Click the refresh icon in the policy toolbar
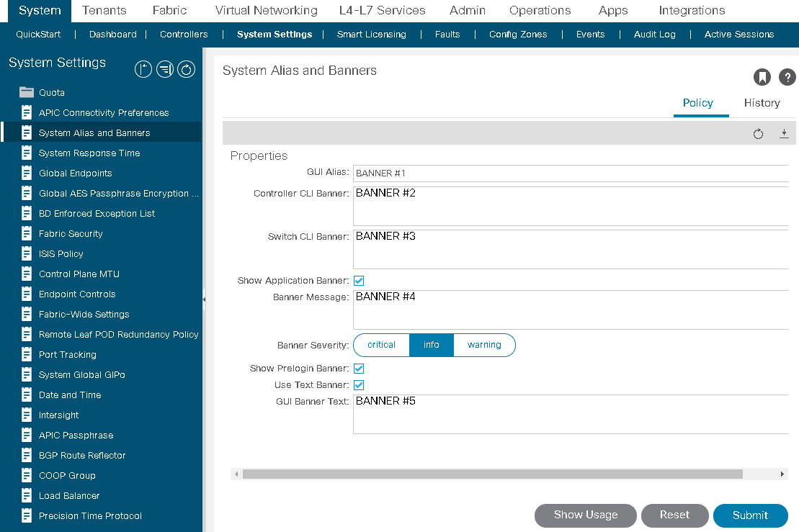Screen dimensions: 799x532 click(758, 134)
